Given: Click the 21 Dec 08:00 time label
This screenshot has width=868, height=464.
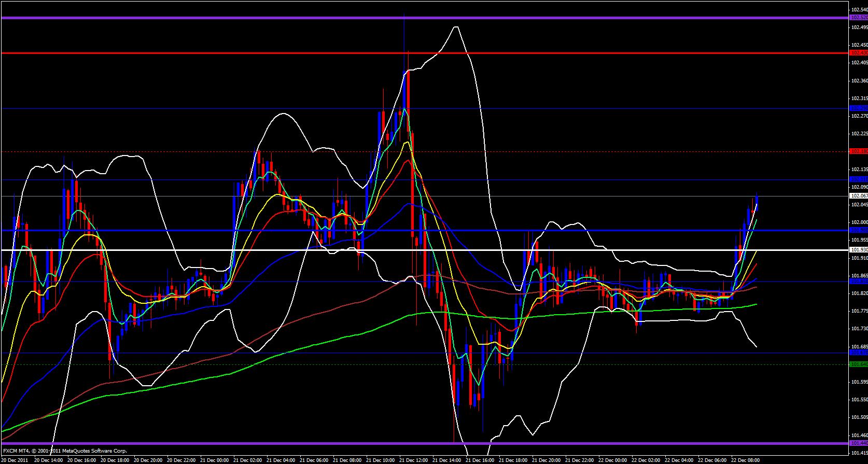Looking at the screenshot, I should click(347, 460).
